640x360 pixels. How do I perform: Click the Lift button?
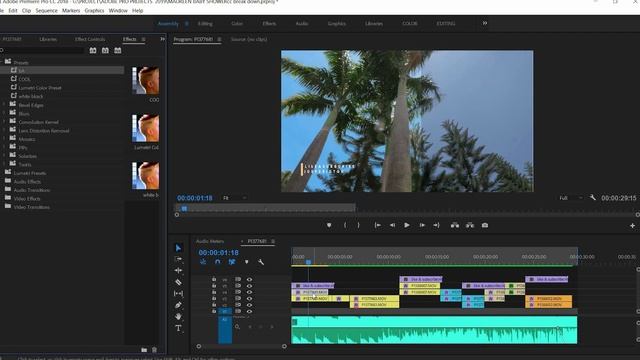455,225
